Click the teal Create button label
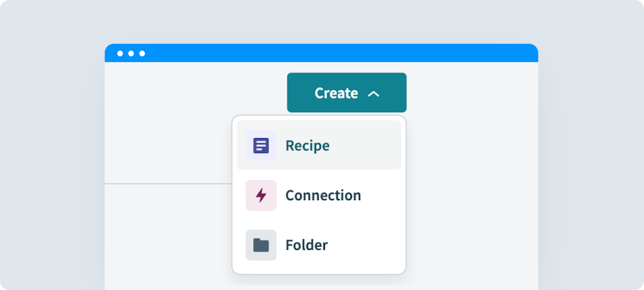This screenshot has height=290, width=644. [x=336, y=93]
